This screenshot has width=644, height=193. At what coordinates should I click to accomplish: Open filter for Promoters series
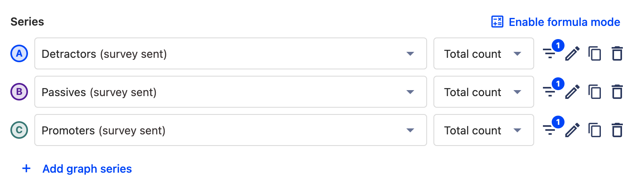550,130
